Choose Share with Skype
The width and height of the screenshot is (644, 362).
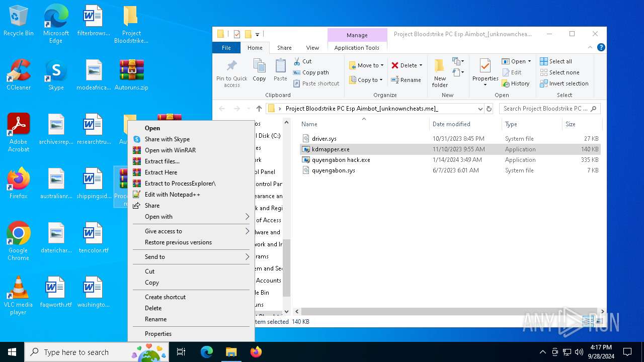[191, 139]
